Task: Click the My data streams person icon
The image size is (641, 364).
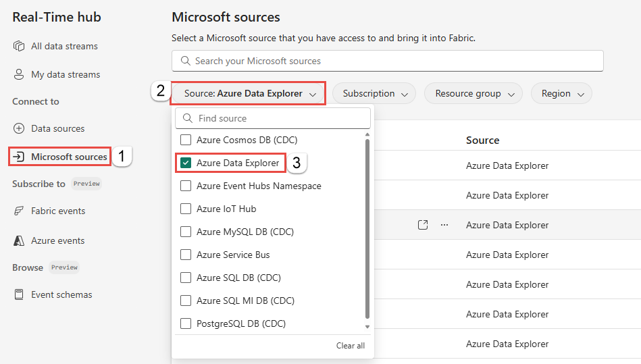Action: (x=19, y=74)
